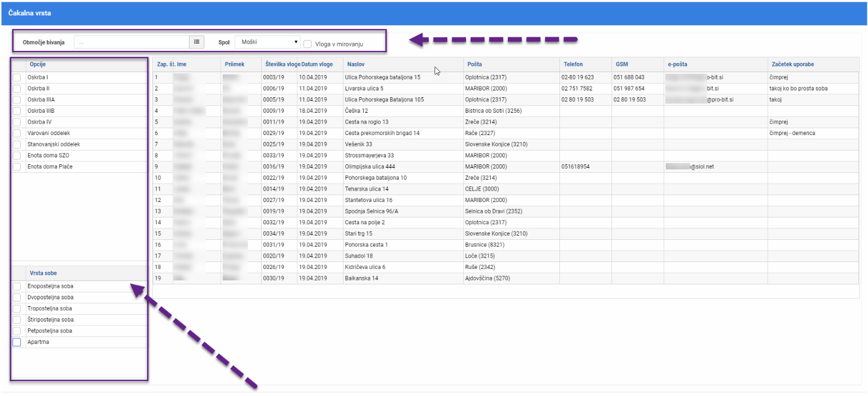Screen dimensions: 868x396
Task: Click address Cesta na roglo 13
Action: [x=366, y=122]
